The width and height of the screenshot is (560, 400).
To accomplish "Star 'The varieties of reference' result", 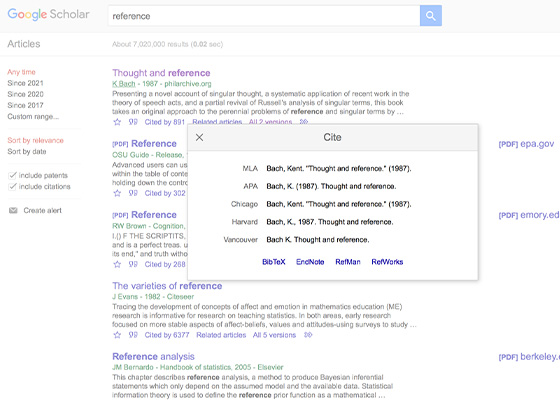I will 117,335.
